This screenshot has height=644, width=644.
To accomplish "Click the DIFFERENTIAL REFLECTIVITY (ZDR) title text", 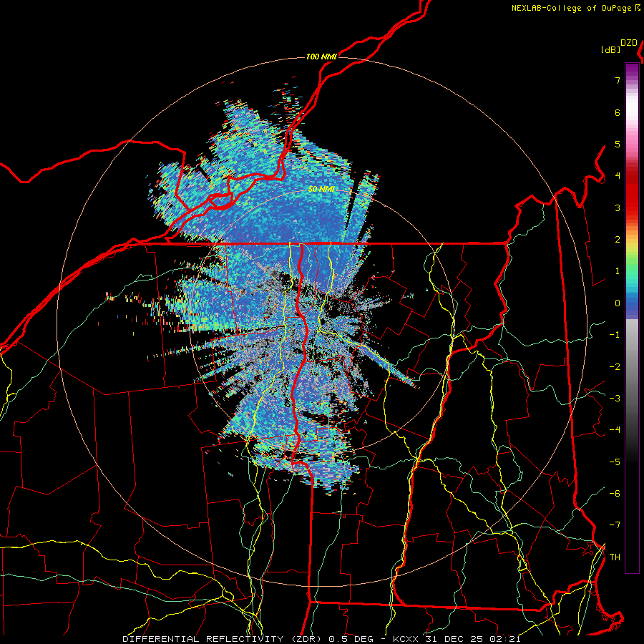I will [x=223, y=639].
